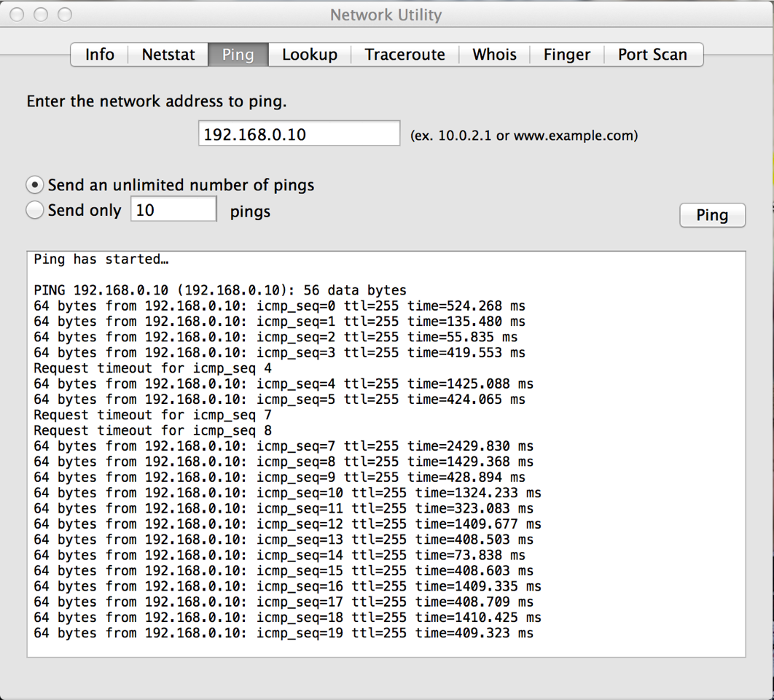Screen dimensions: 774x700
Task: Click the icmp_seq=17 line with time=408.709 ms
Action: pos(284,602)
